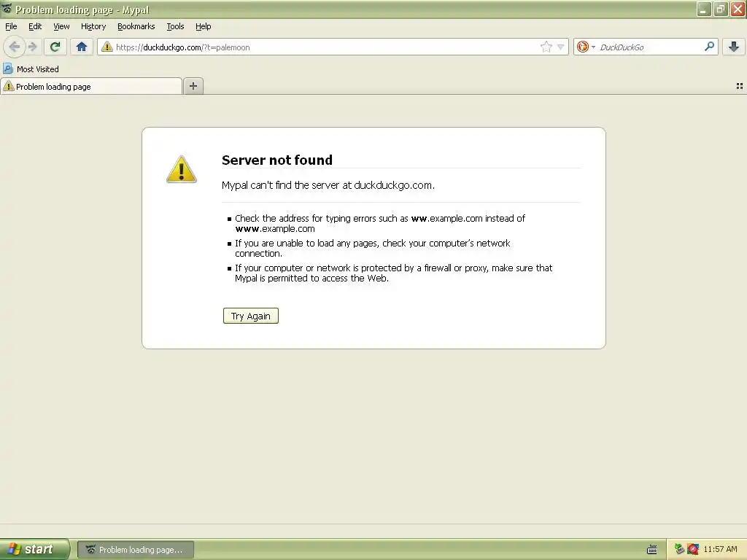Open address bar history dropdown arrow
The image size is (747, 560).
tap(561, 47)
